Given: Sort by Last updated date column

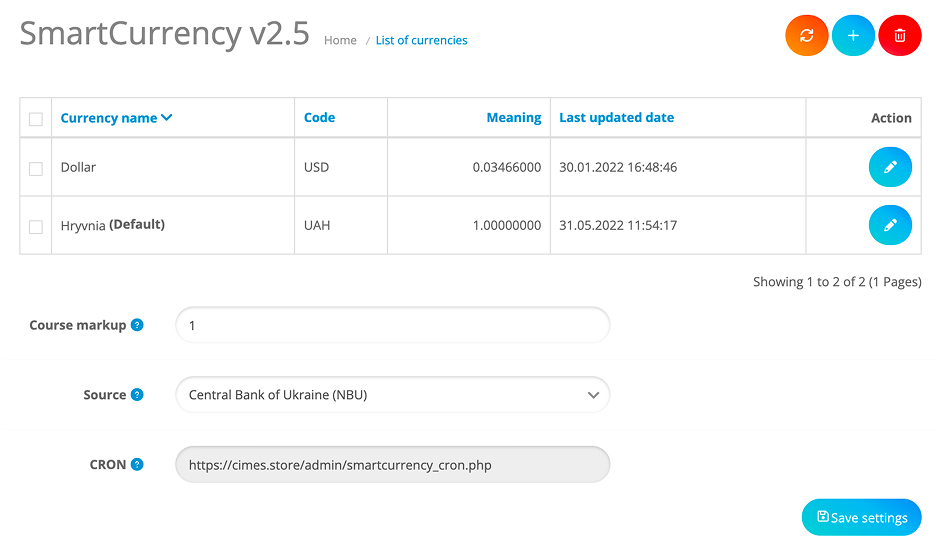Looking at the screenshot, I should pos(616,117).
